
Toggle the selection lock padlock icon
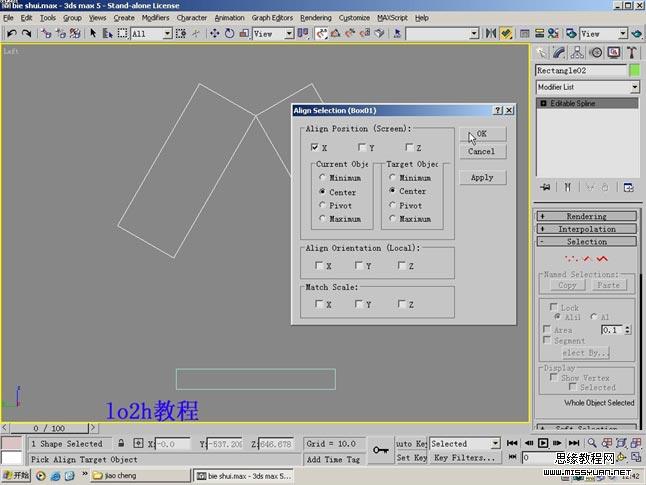click(x=121, y=443)
